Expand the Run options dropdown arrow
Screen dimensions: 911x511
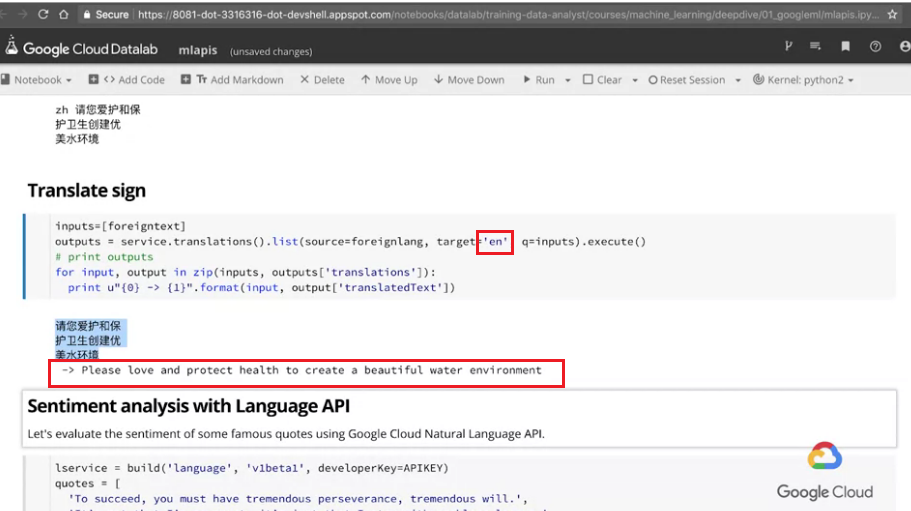(568, 80)
